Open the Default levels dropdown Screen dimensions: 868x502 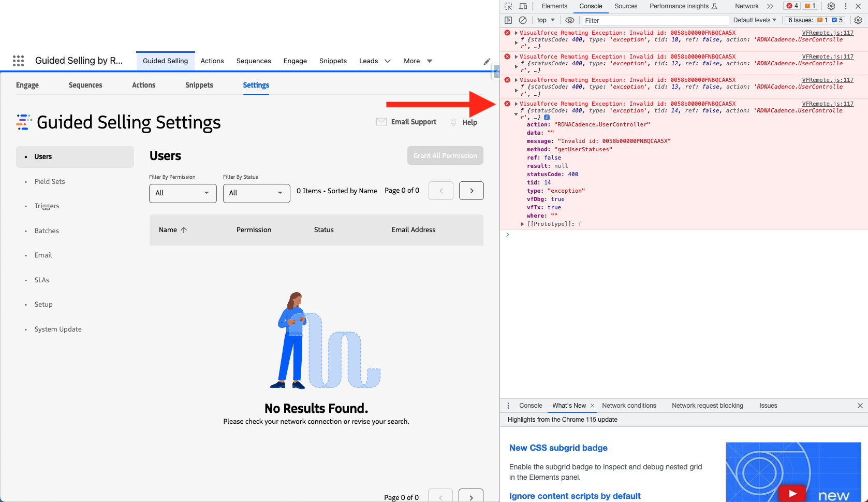point(755,20)
